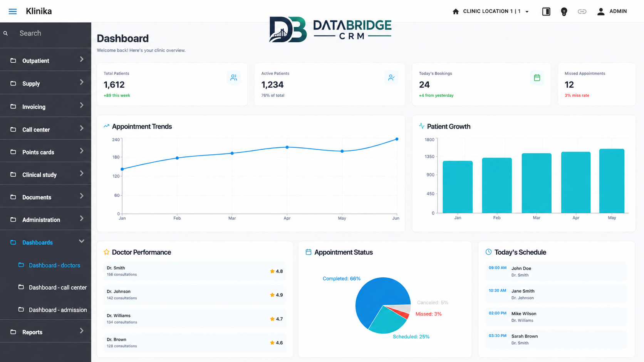This screenshot has width=644, height=362.
Task: Click the Appointment Status calendar icon
Action: 309,252
